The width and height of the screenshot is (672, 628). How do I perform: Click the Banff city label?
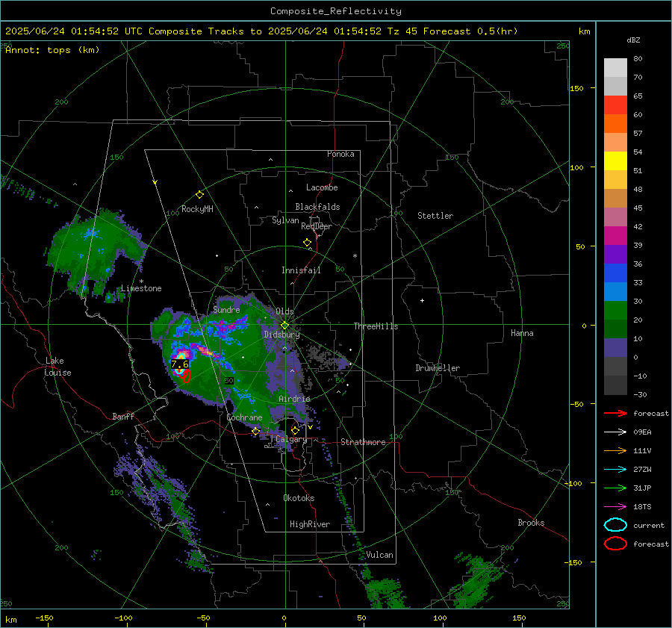(123, 416)
